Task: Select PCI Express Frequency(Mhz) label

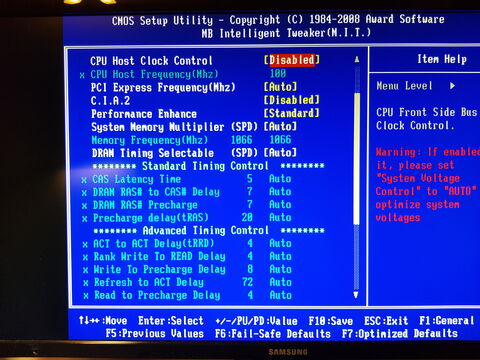Action: coord(163,87)
